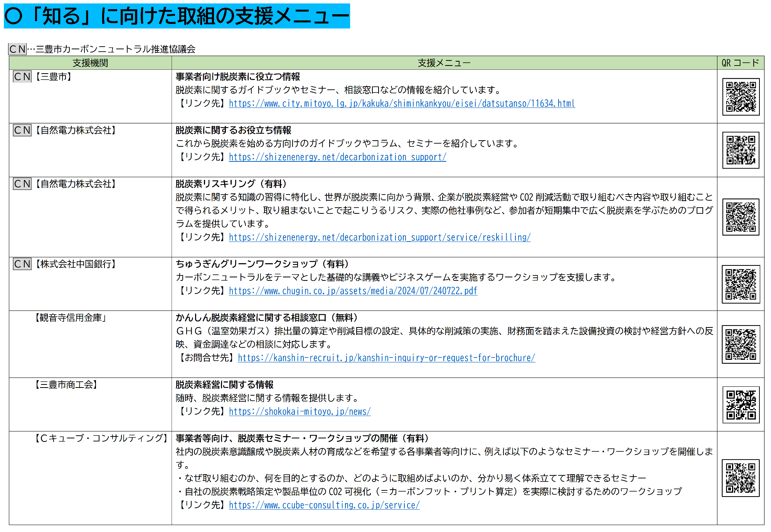This screenshot has width=771, height=532.
Task: Click the 【お問合せ先】 label
Action: coord(207,358)
